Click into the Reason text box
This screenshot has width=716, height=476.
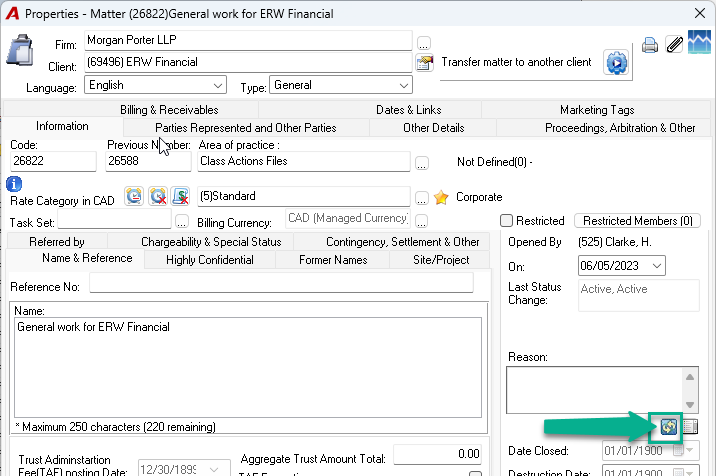(x=595, y=390)
